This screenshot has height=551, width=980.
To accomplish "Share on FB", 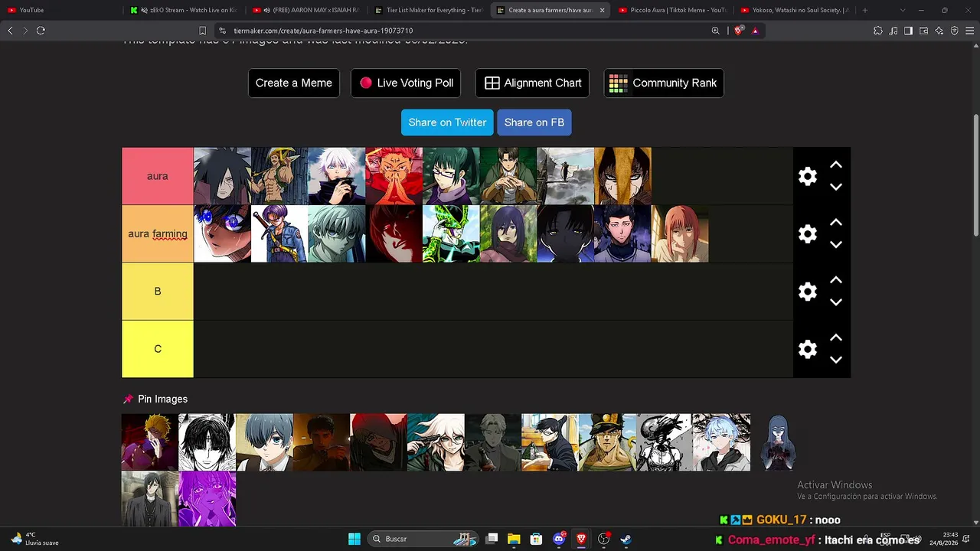I will pos(534,122).
